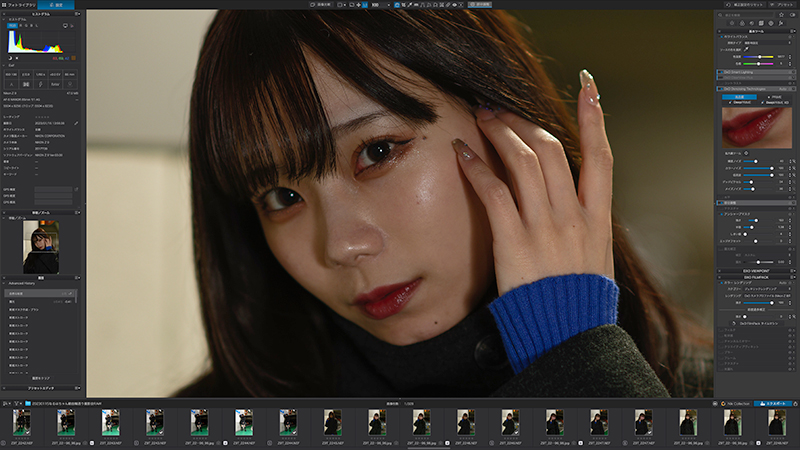Select the R channel in the histogram
The image size is (800, 450).
tap(21, 26)
